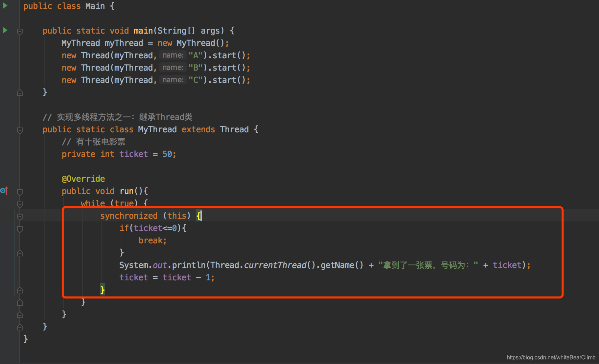Click .start() on the "A" thread line
Screen dimensions: 599x364
[227, 55]
